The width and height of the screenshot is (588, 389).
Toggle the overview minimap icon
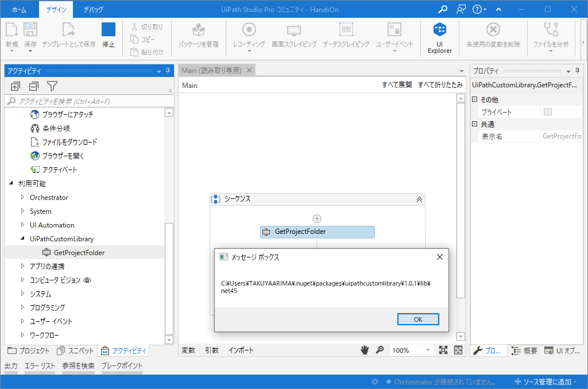point(458,350)
